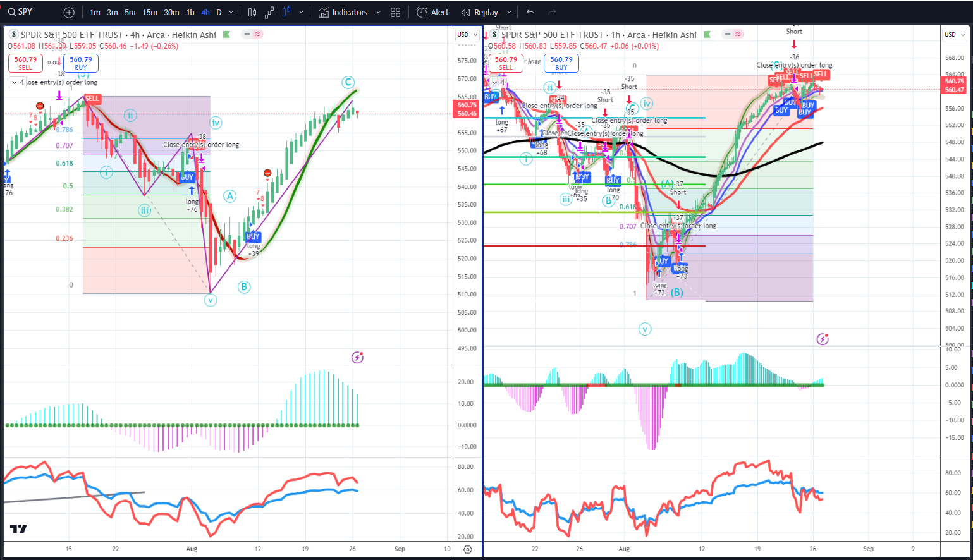Select the D daily timeframe
Screen dimensions: 973x560
coord(219,13)
